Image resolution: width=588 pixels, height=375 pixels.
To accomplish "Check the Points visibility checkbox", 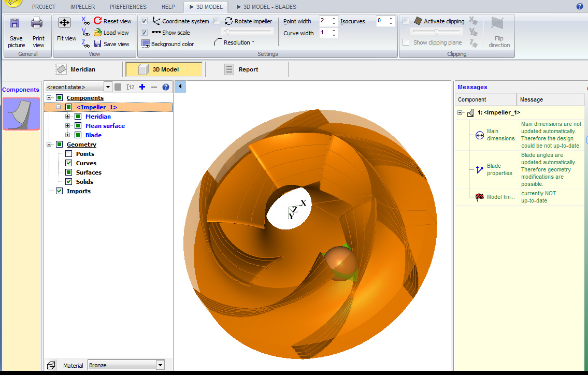I will [x=68, y=154].
